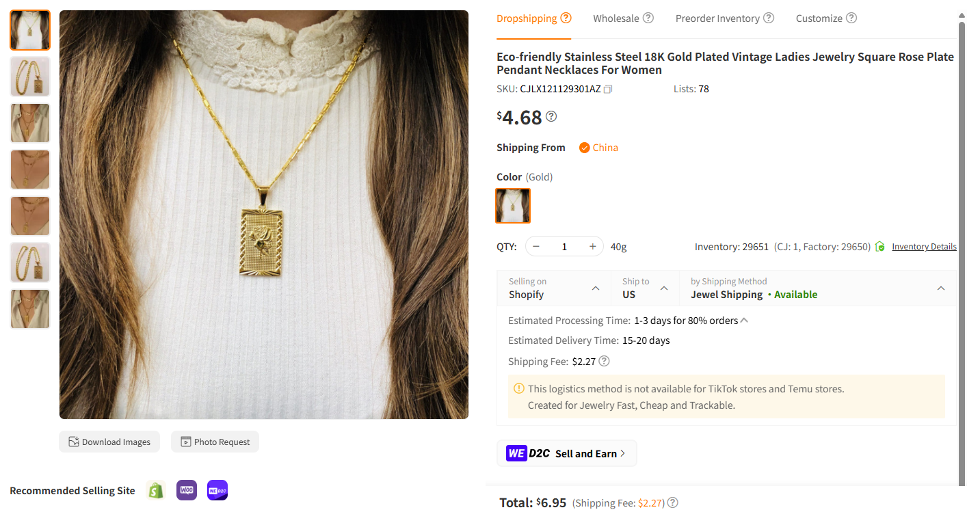Open WooCommerce recommended selling site icon
Image resolution: width=980 pixels, height=512 pixels.
(x=186, y=490)
